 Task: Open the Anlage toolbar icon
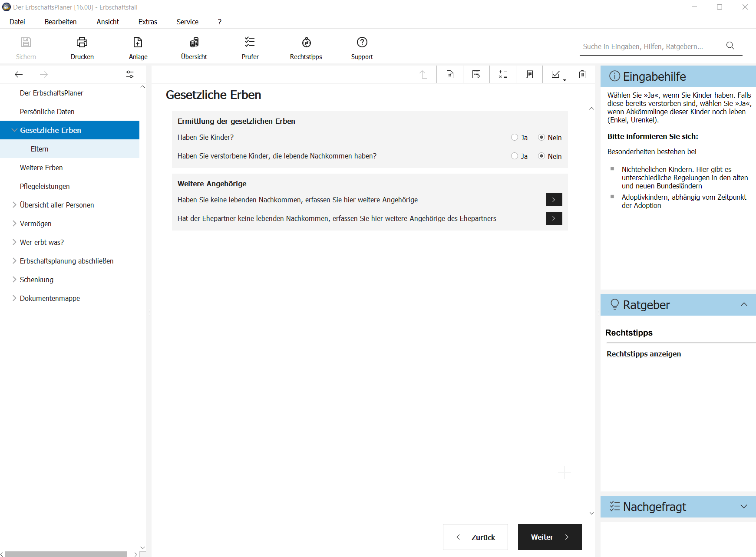coord(138,43)
